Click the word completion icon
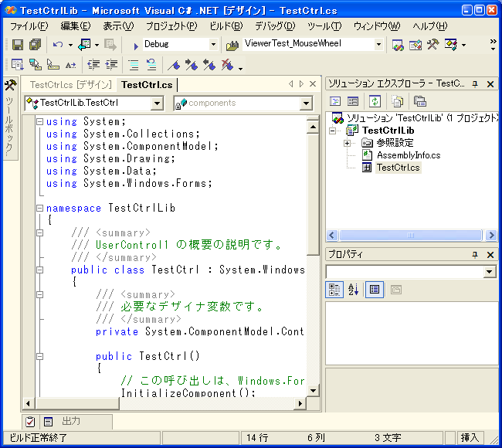This screenshot has width=502, height=448. pos(70,66)
